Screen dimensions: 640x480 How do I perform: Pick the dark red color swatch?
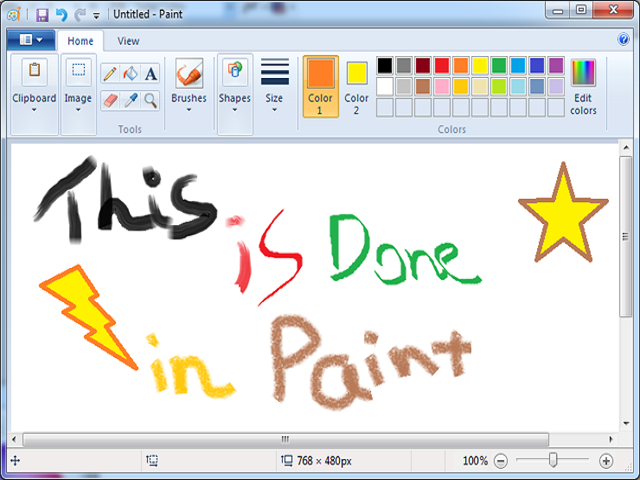tap(423, 65)
